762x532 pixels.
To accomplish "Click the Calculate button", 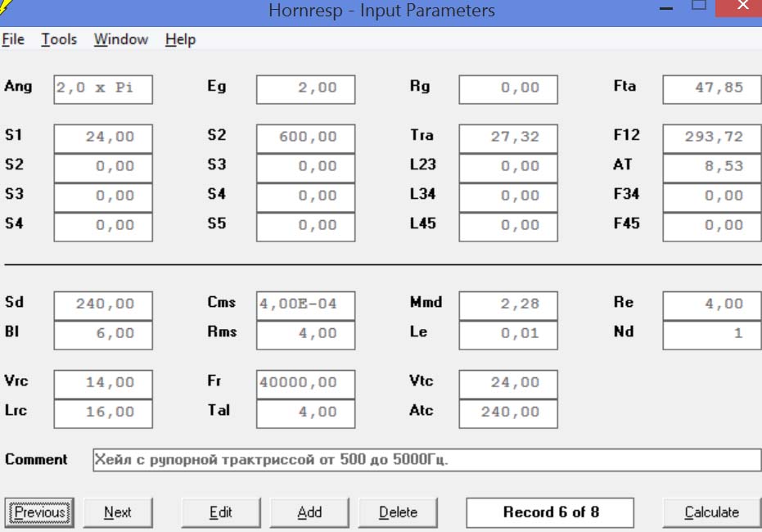I will pos(711,512).
